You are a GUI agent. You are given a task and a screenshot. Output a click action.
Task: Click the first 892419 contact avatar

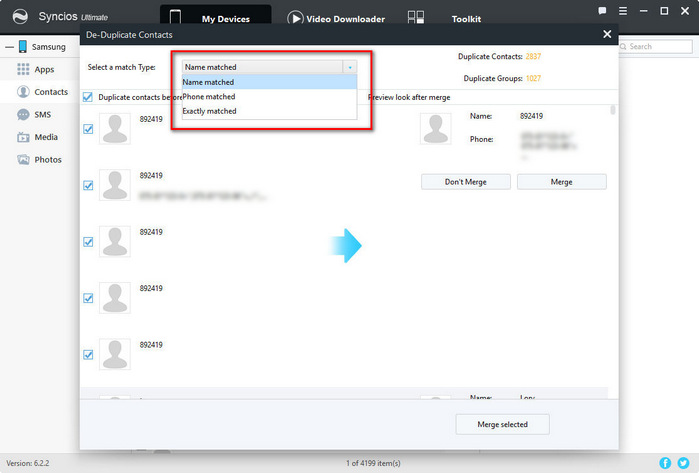115,129
